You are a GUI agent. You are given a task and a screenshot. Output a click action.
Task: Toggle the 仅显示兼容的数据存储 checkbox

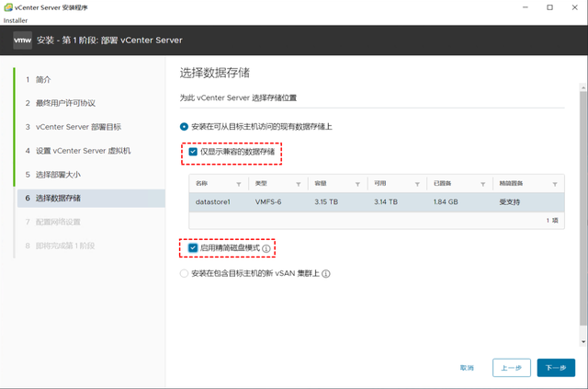193,152
